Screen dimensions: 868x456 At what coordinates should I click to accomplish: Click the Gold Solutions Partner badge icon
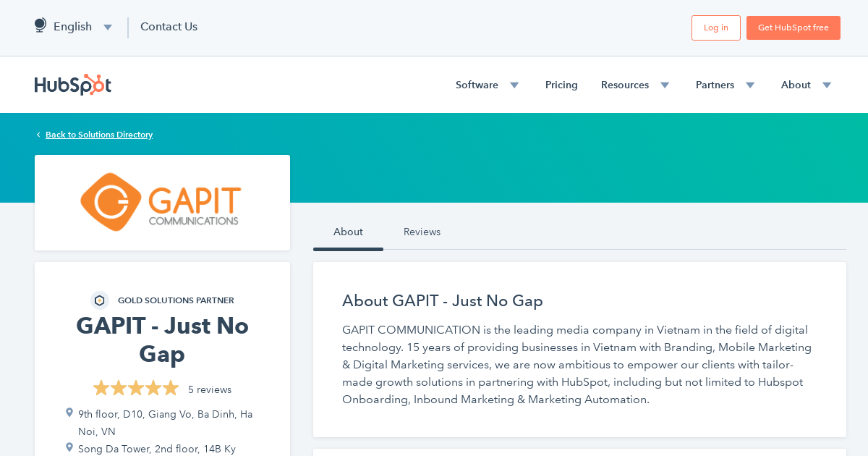point(99,300)
